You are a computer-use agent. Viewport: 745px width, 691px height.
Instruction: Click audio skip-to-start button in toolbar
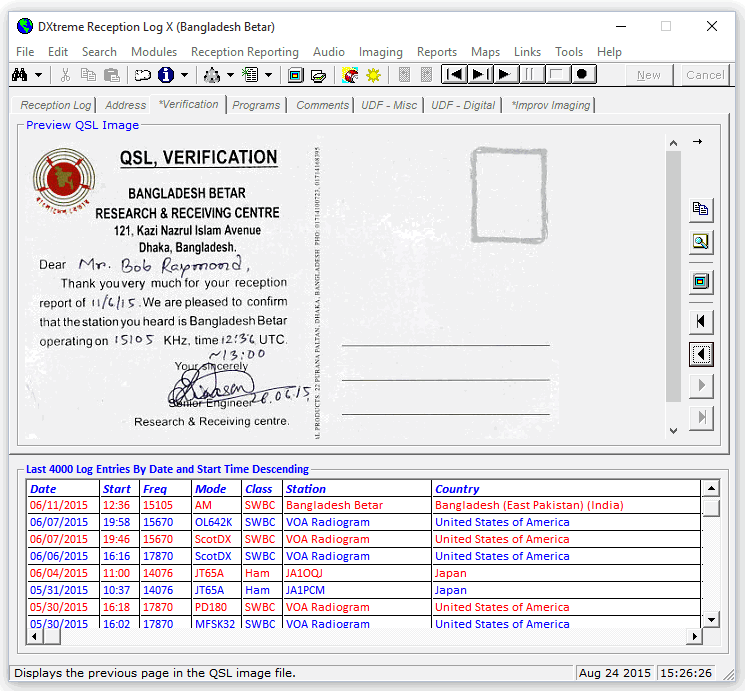point(454,75)
